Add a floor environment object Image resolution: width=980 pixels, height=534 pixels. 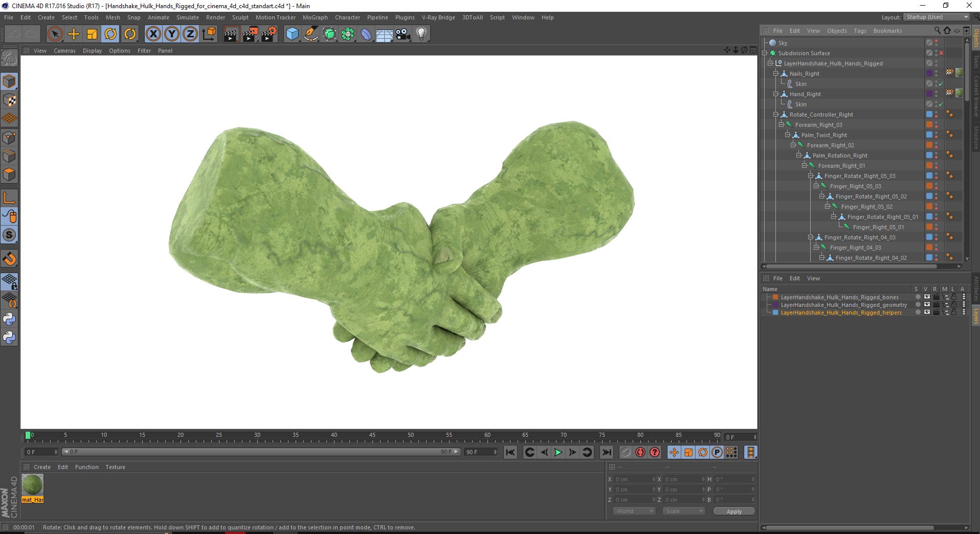pyautogui.click(x=385, y=34)
